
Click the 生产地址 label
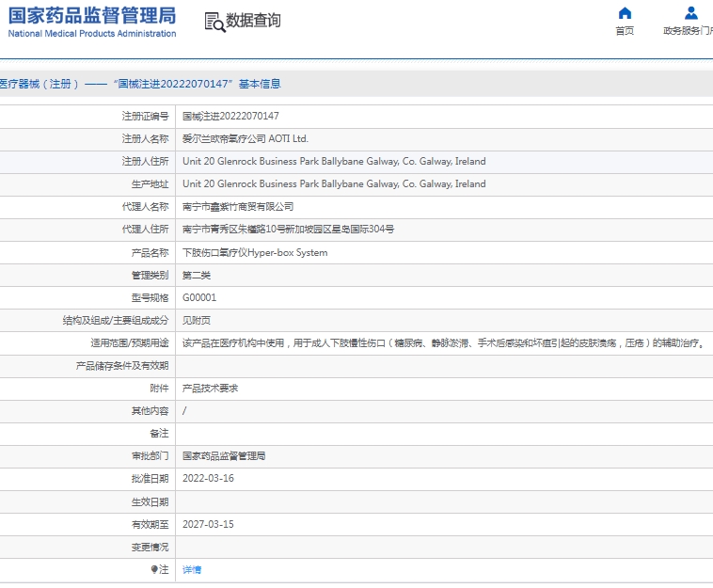click(151, 184)
